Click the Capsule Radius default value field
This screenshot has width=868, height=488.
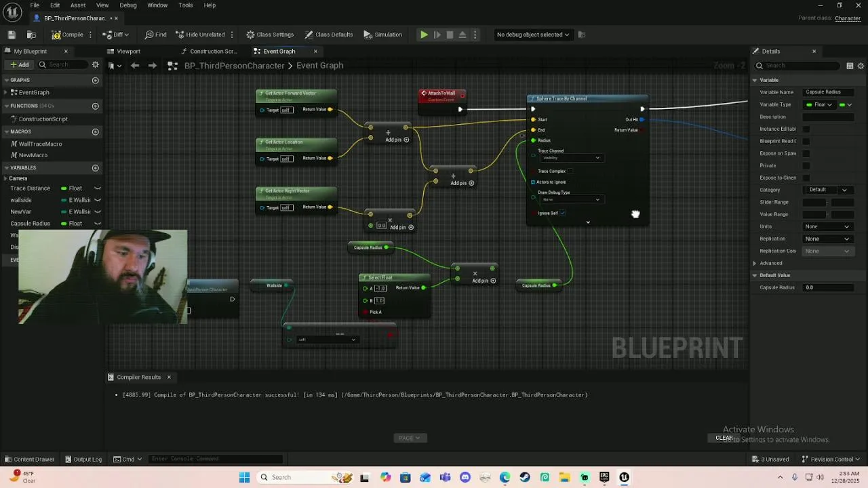pyautogui.click(x=828, y=287)
